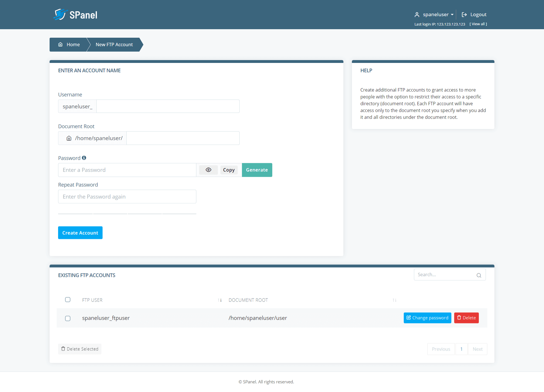Copy the password
The height and width of the screenshot is (392, 544).
(x=229, y=170)
